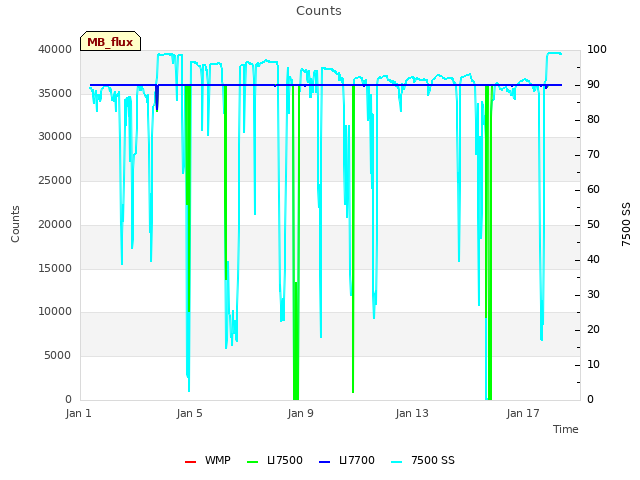Click the 5000 left axis tick label

58,356
